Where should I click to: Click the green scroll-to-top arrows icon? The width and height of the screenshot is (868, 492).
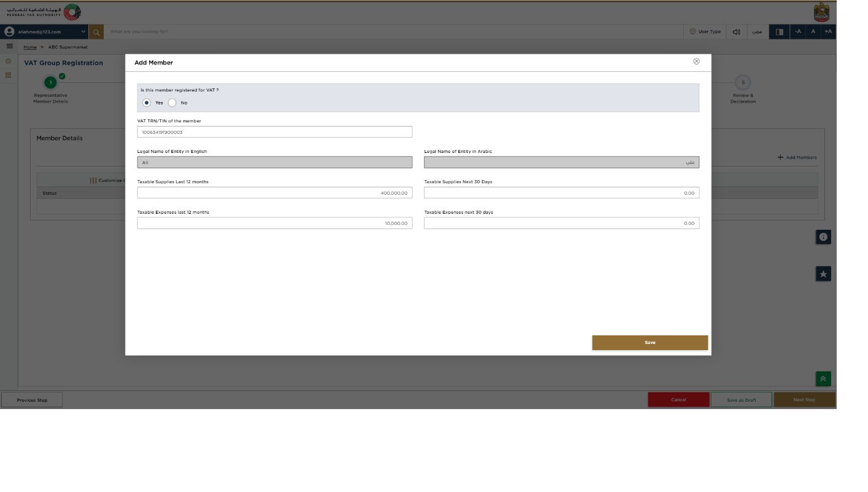point(823,379)
